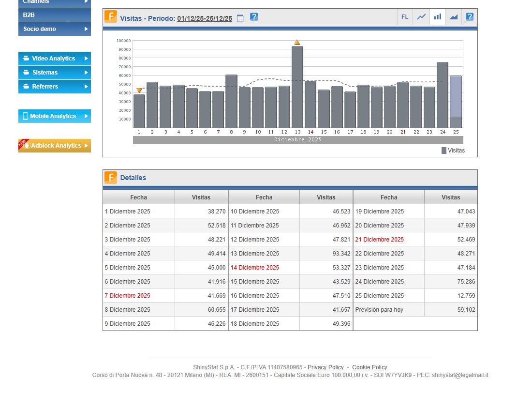This screenshot has width=532, height=394.
Task: Expand the Sistemas sidebar menu
Action: (x=54, y=73)
